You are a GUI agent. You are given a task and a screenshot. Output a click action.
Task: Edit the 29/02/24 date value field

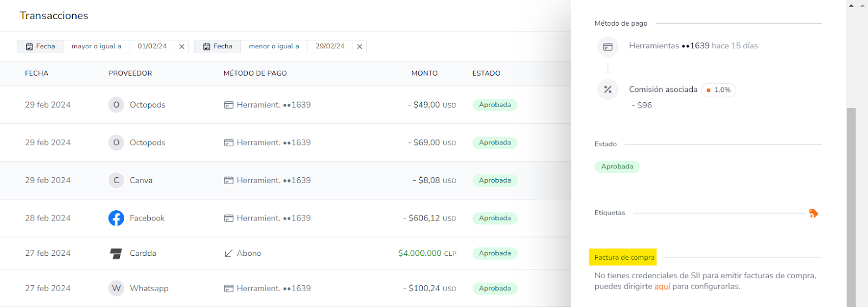tap(330, 47)
